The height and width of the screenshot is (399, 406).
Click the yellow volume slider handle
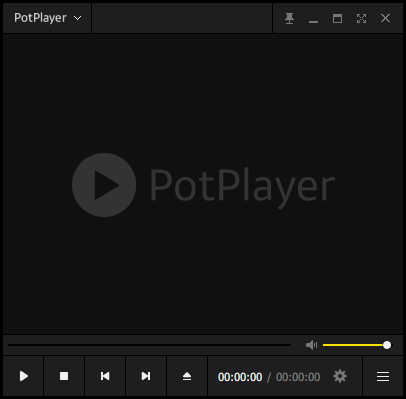tap(387, 345)
